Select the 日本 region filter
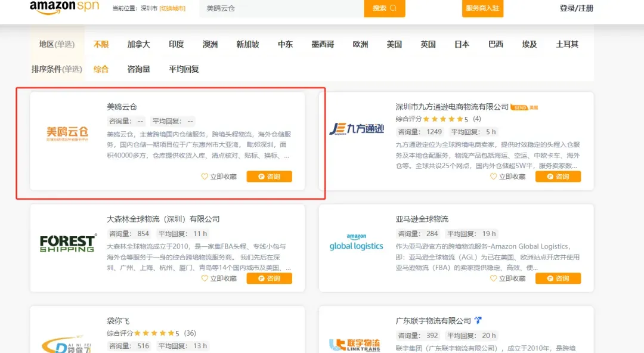This screenshot has width=644, height=353. click(x=462, y=44)
